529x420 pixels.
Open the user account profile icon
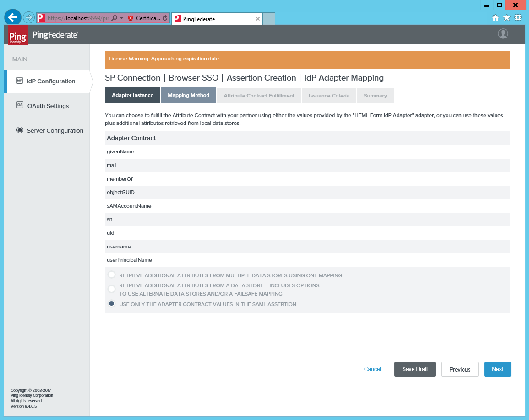(x=503, y=34)
